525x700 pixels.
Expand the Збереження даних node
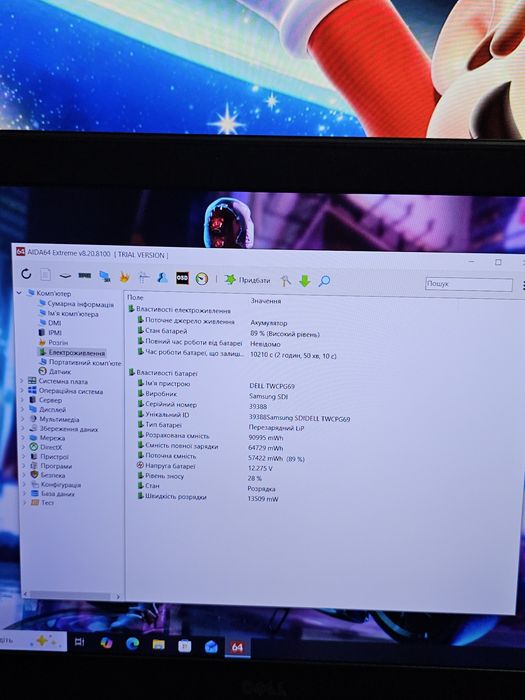[23, 428]
